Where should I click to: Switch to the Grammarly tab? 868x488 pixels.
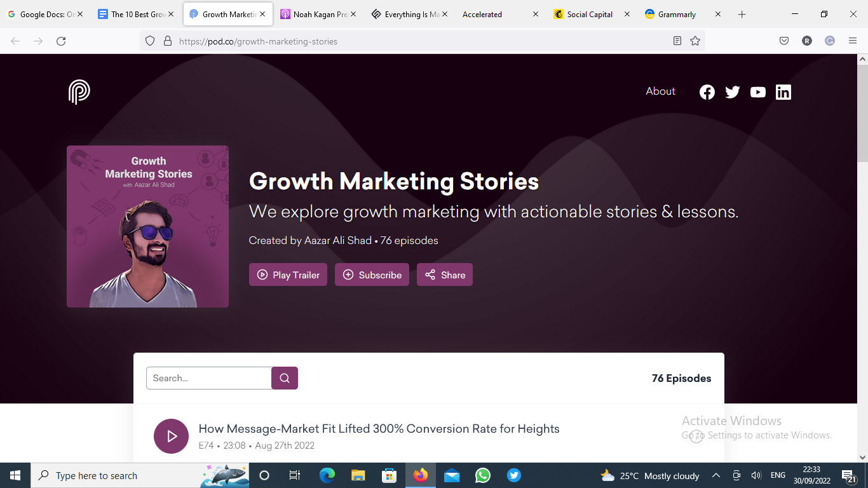coord(683,14)
